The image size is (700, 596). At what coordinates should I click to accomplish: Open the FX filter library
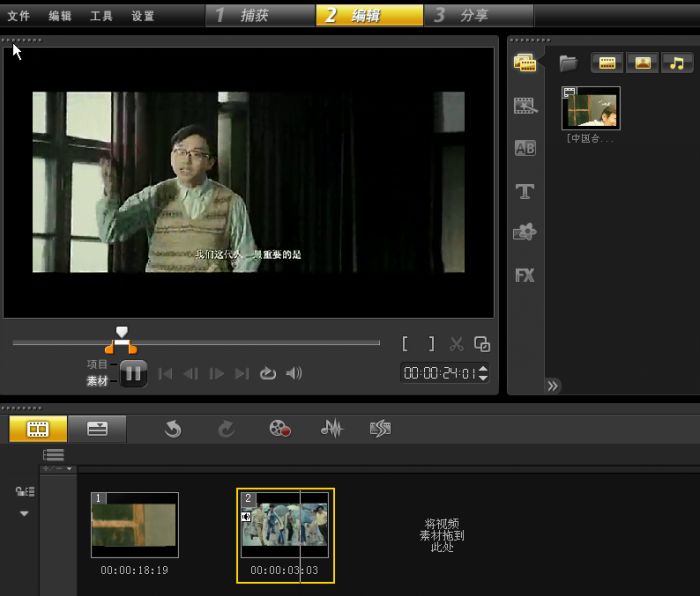525,275
